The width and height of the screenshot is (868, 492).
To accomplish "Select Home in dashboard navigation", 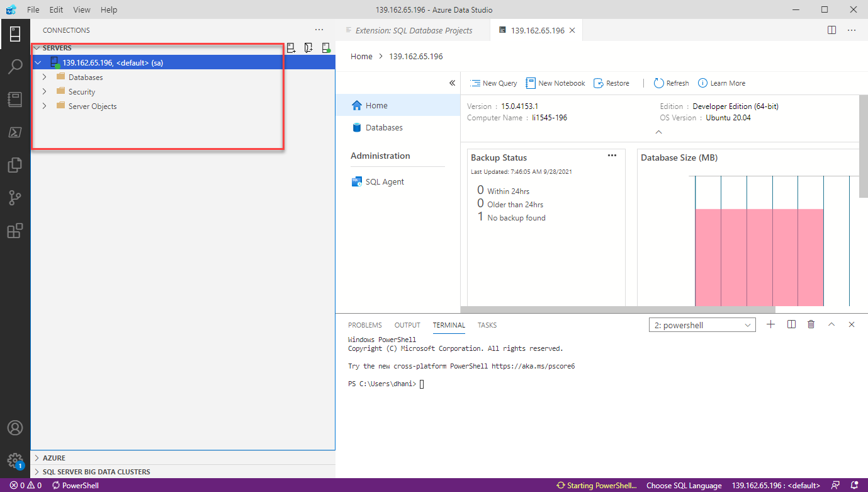I will (398, 105).
